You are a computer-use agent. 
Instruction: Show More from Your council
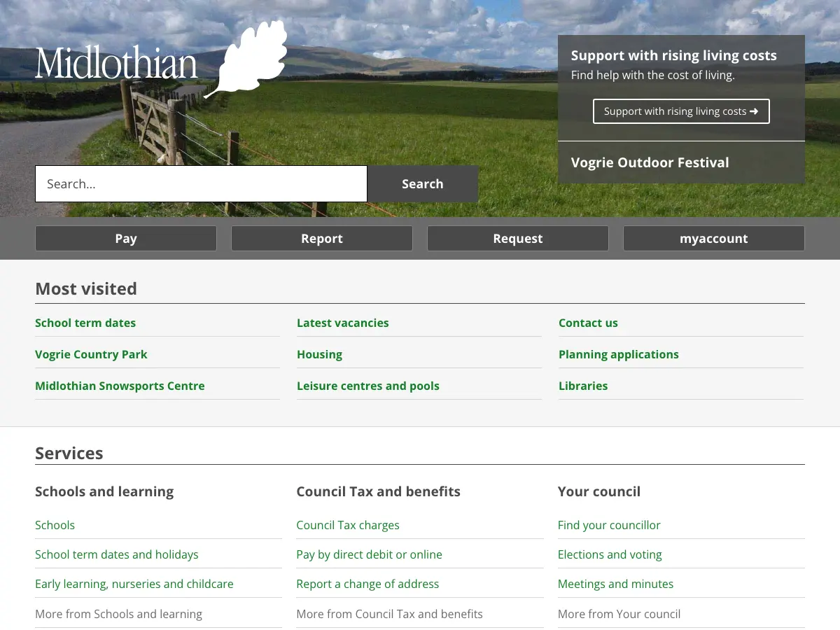(x=619, y=614)
